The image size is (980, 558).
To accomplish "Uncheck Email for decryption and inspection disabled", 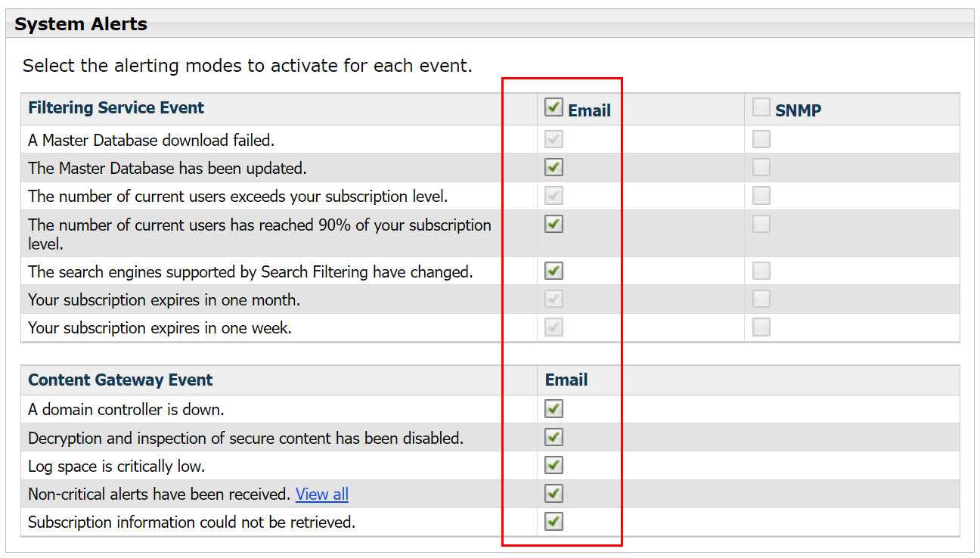I will pyautogui.click(x=554, y=437).
